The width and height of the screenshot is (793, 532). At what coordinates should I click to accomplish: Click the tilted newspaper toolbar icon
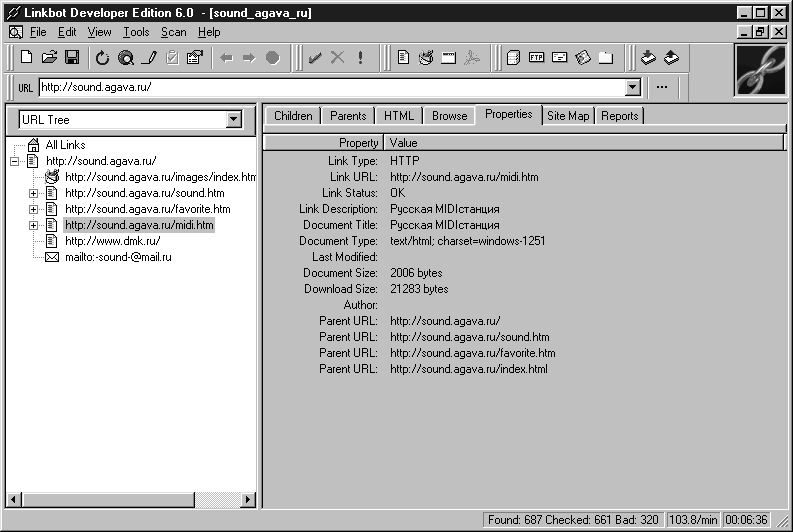pyautogui.click(x=583, y=57)
